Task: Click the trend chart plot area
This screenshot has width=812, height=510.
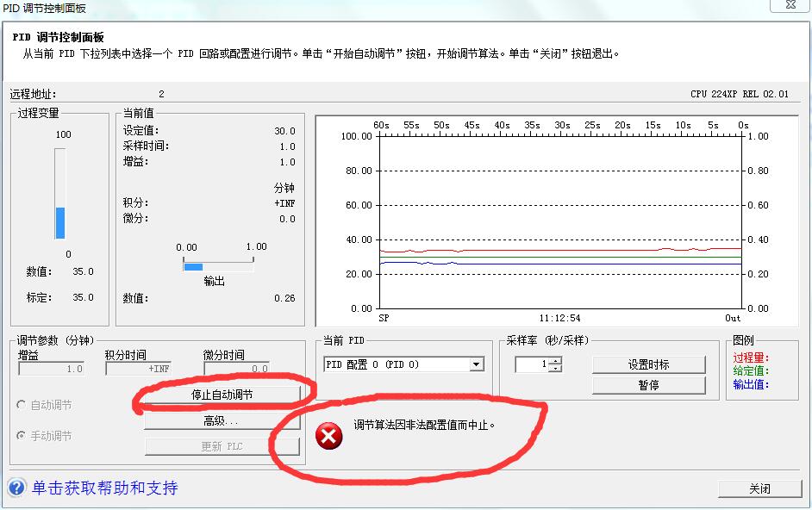Action: [x=561, y=222]
